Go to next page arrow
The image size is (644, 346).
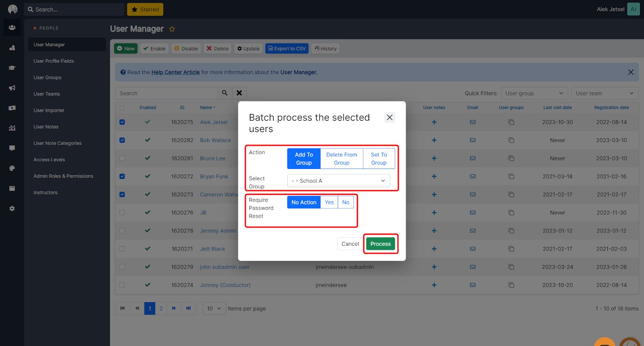[x=174, y=309]
